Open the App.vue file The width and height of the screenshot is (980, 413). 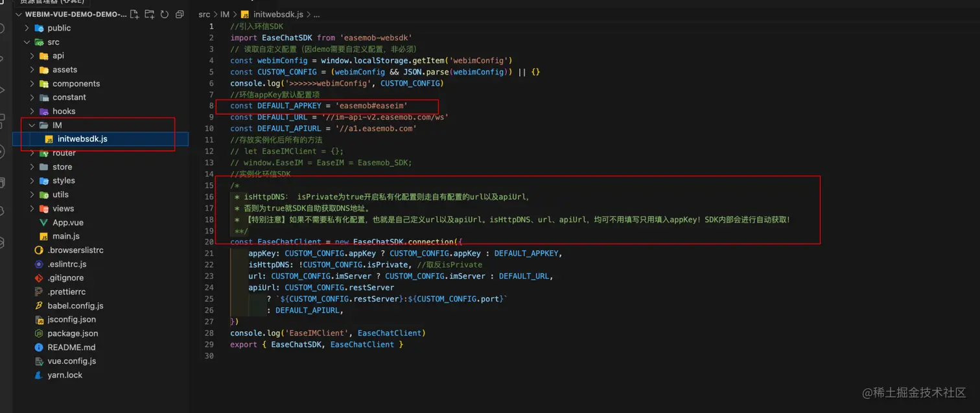click(x=68, y=222)
